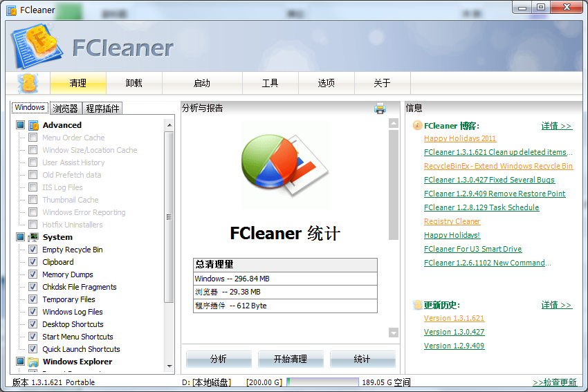Click tree list scroll up arrow

[169, 125]
